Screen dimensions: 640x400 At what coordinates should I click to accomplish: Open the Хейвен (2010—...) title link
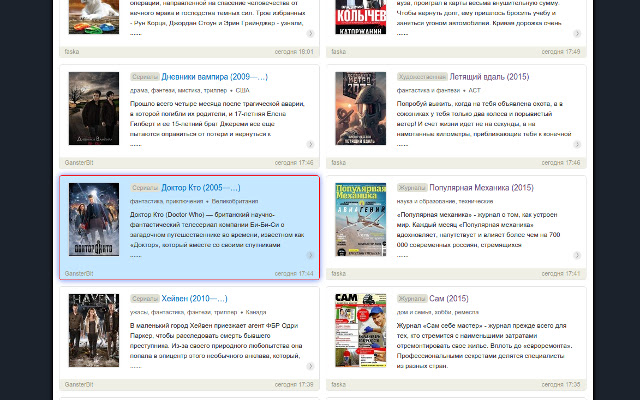coord(194,299)
